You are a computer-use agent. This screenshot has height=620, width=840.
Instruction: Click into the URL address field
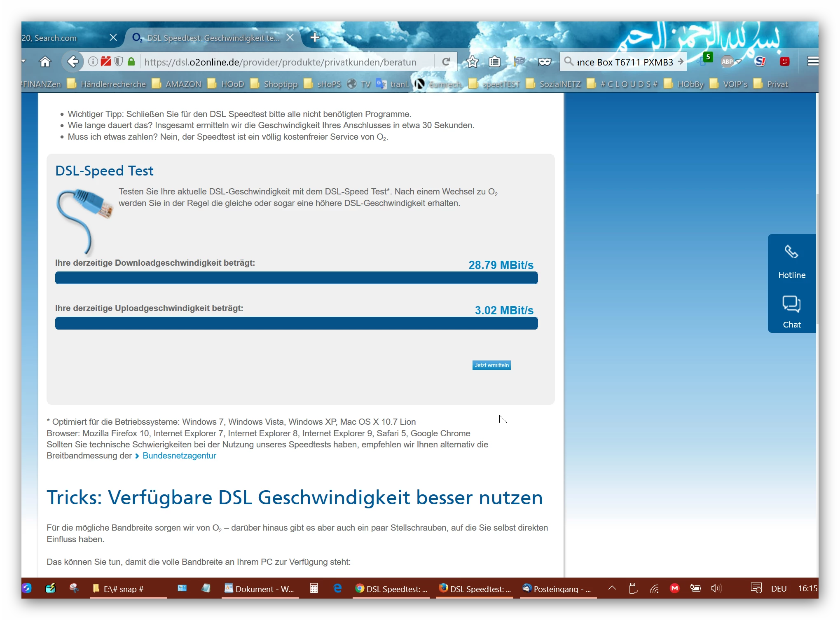pos(280,62)
